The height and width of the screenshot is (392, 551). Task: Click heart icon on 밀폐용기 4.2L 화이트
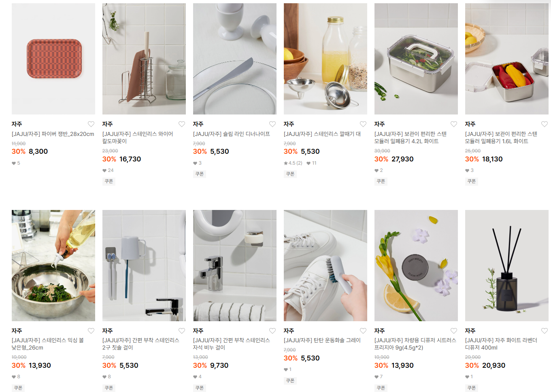point(454,124)
